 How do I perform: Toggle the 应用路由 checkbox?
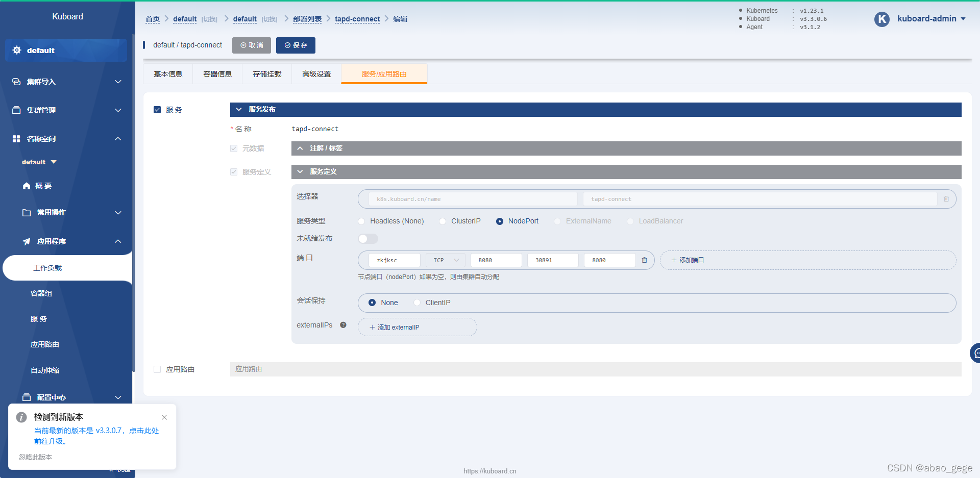[157, 369]
